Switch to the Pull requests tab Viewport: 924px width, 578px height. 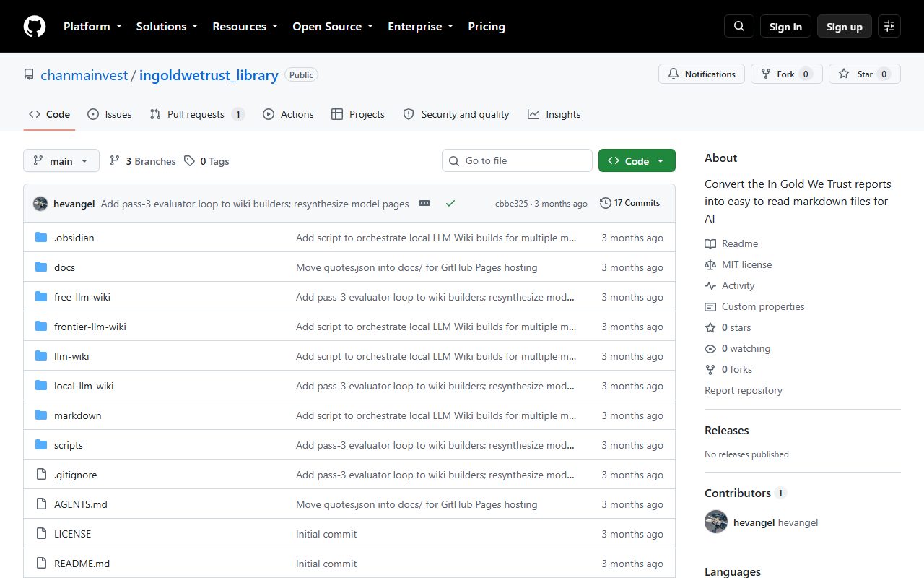click(196, 114)
